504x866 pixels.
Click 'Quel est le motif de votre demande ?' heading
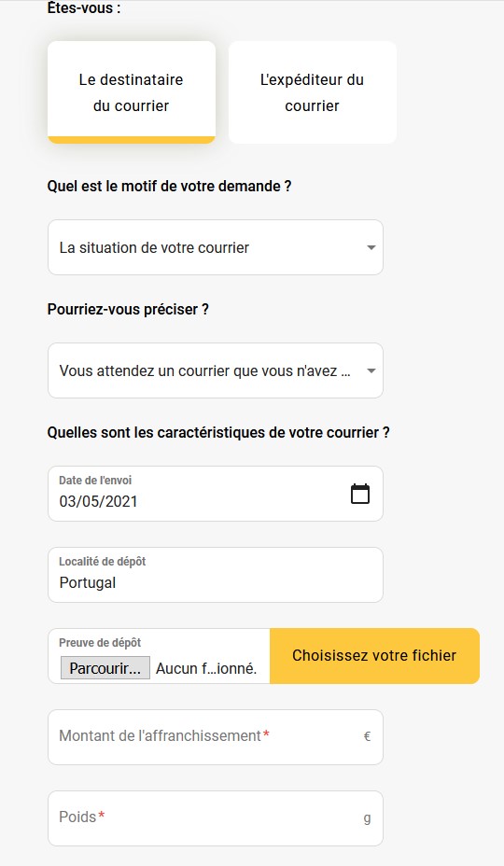169,186
